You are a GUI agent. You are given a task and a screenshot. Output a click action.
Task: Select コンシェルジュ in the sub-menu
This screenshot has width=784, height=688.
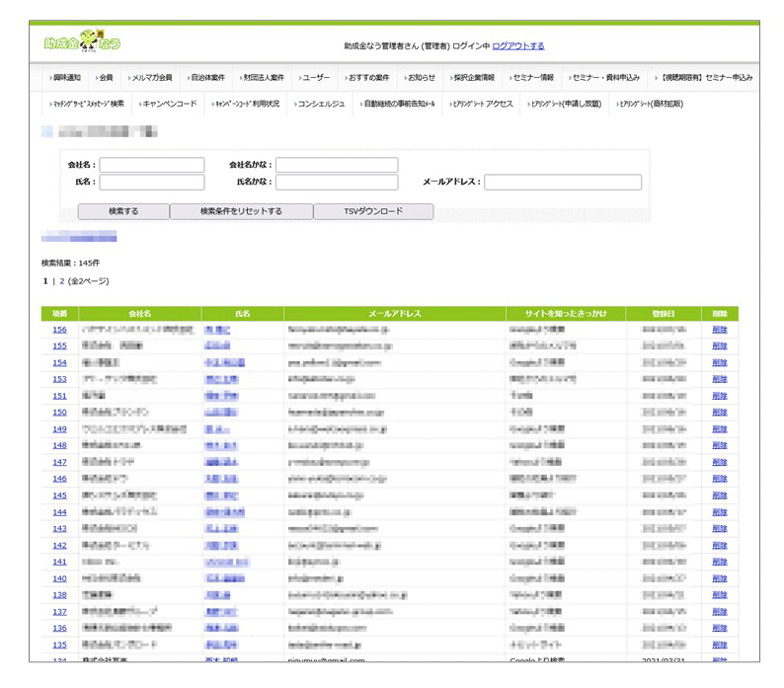pos(320,104)
